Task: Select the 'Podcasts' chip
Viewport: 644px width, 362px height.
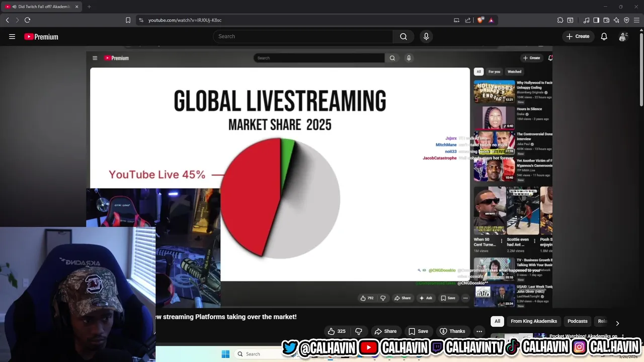Action: (x=578, y=321)
